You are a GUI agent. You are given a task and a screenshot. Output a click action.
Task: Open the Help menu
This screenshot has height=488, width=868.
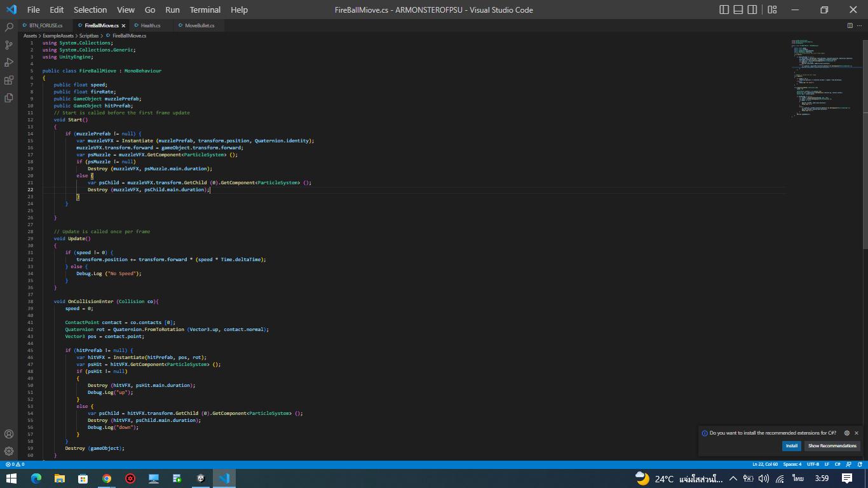click(239, 10)
